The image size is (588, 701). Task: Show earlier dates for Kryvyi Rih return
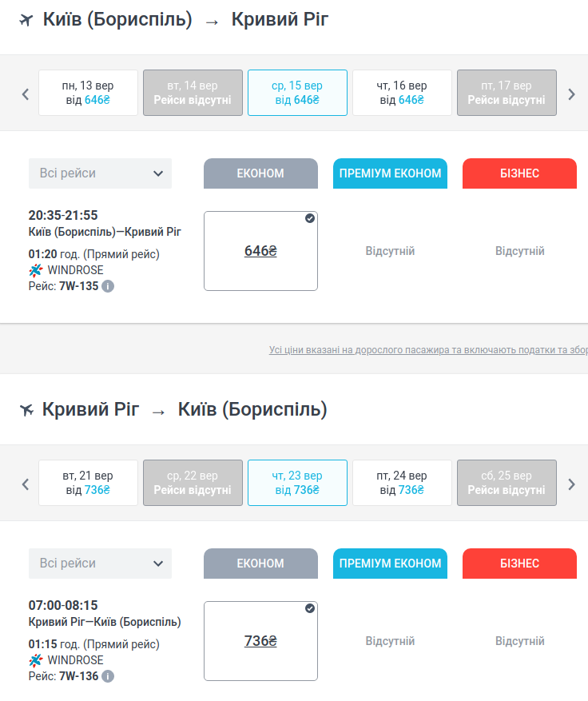tap(26, 484)
